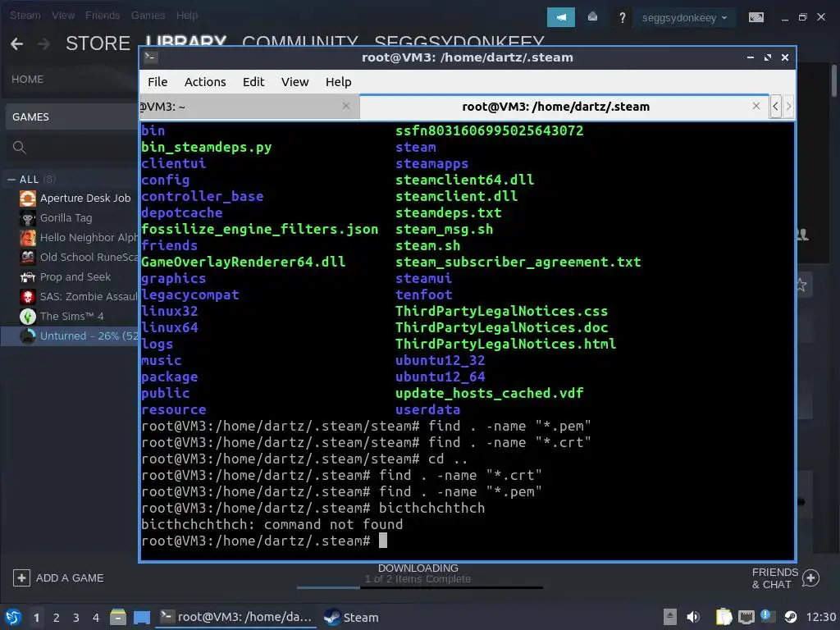The height and width of the screenshot is (630, 840).
Task: Click the Steam tray icon
Action: click(790, 617)
